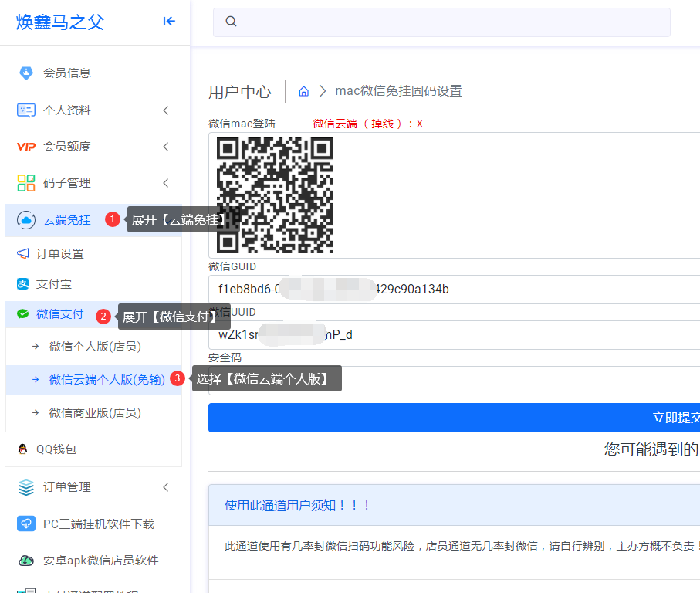
Task: Open 订单设置 menu item
Action: [x=59, y=254]
